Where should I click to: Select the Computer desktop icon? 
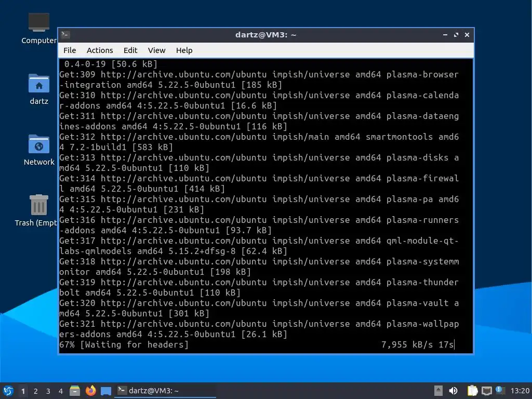pos(38,29)
